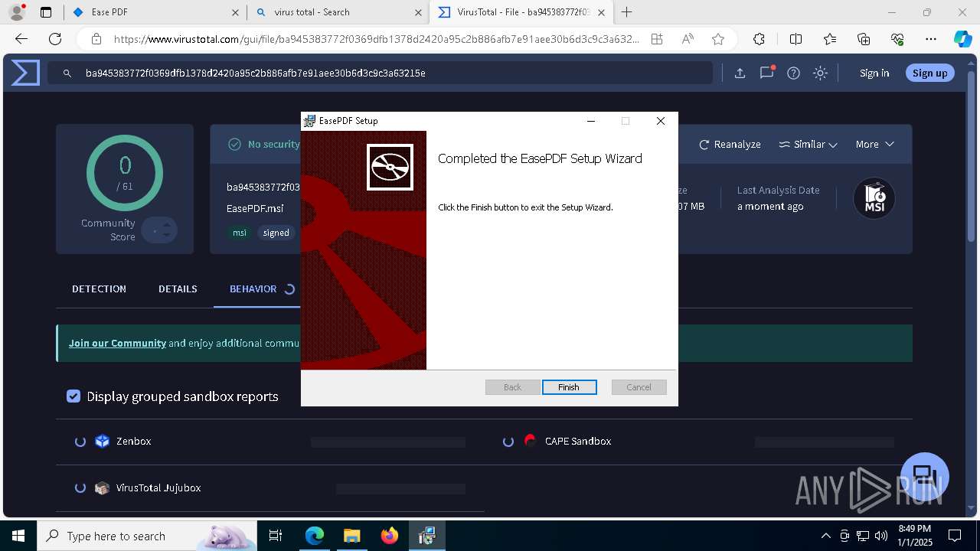Viewport: 980px width, 551px height.
Task: Click the search magnifier in VirusTotal bar
Action: [x=67, y=73]
